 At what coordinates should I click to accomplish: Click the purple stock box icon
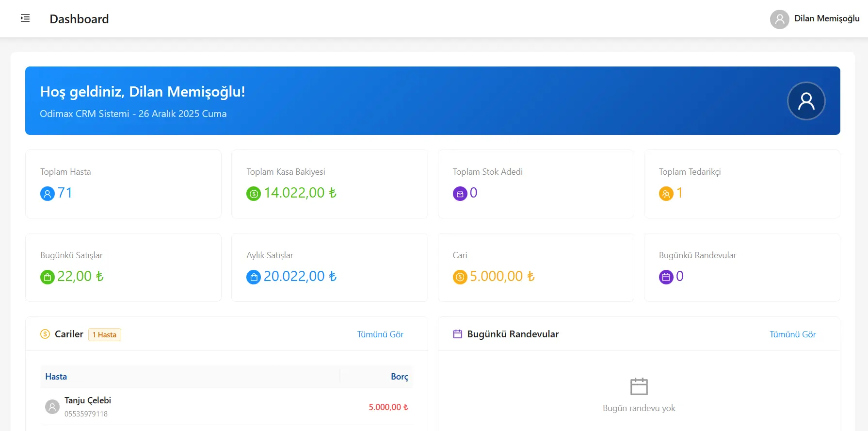tap(460, 194)
